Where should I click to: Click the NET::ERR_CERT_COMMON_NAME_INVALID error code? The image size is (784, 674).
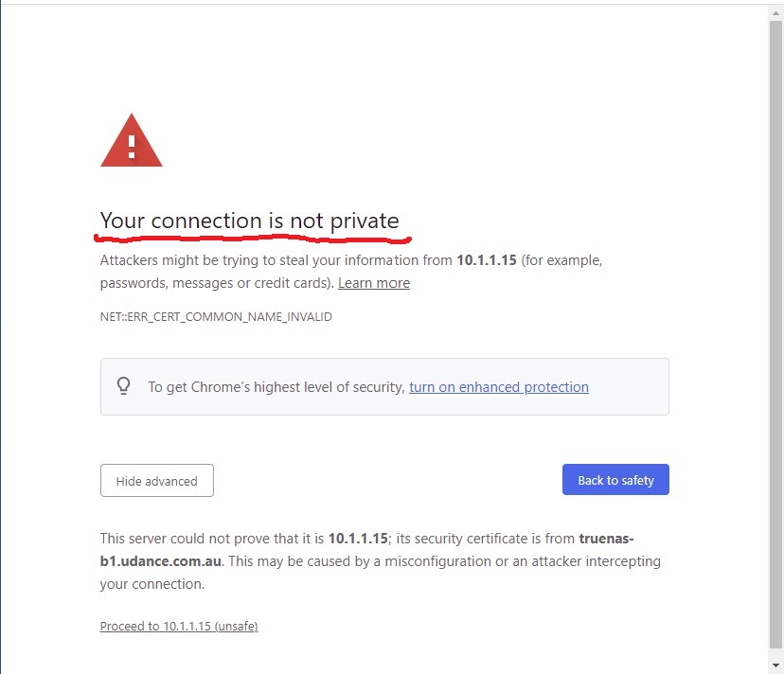coord(216,316)
